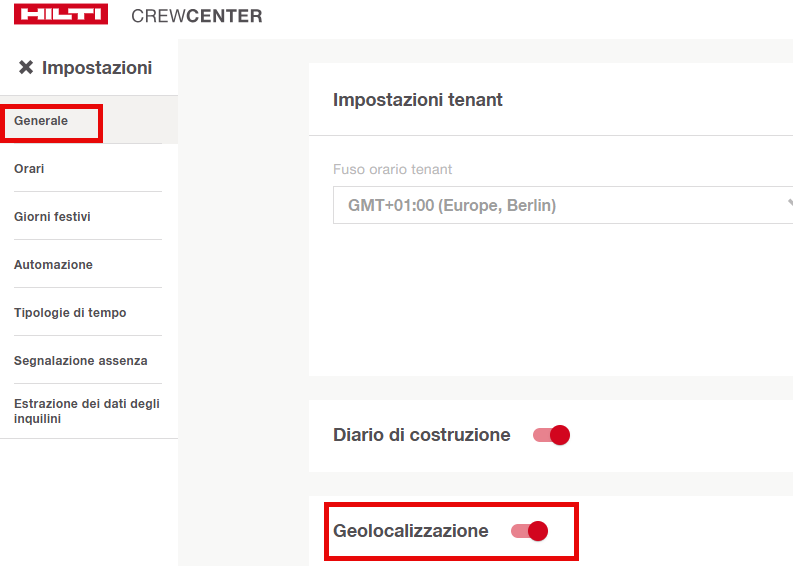Click the Diario di costruzione label

[x=421, y=435]
